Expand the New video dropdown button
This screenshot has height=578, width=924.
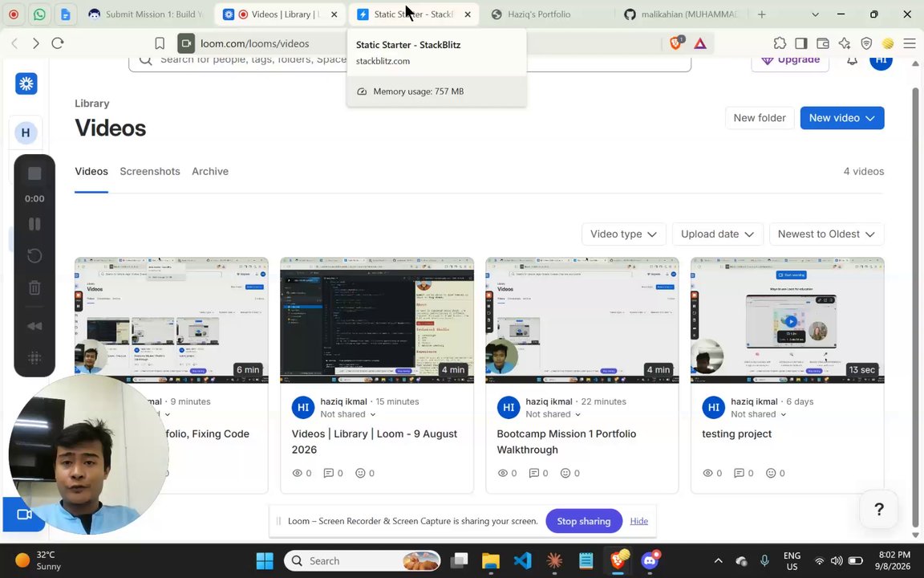[842, 118]
